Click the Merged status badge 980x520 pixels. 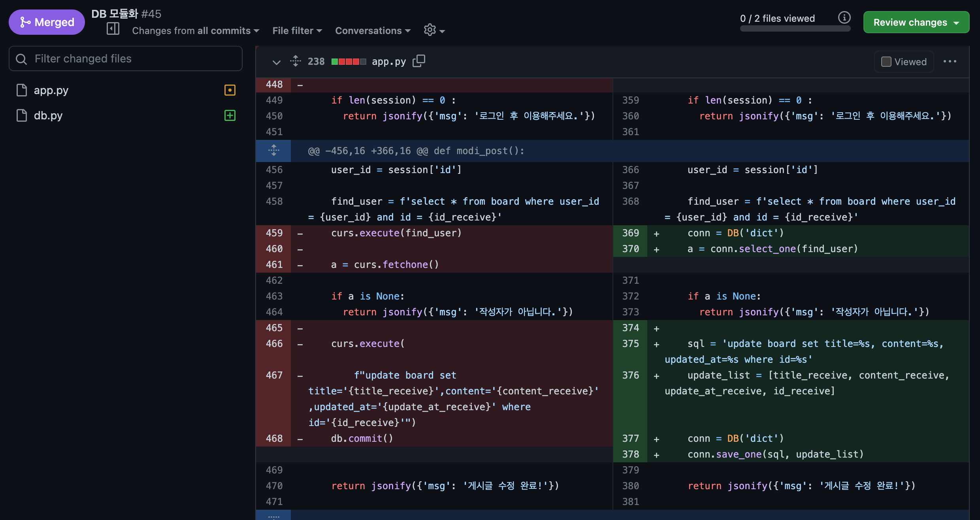[x=47, y=22]
